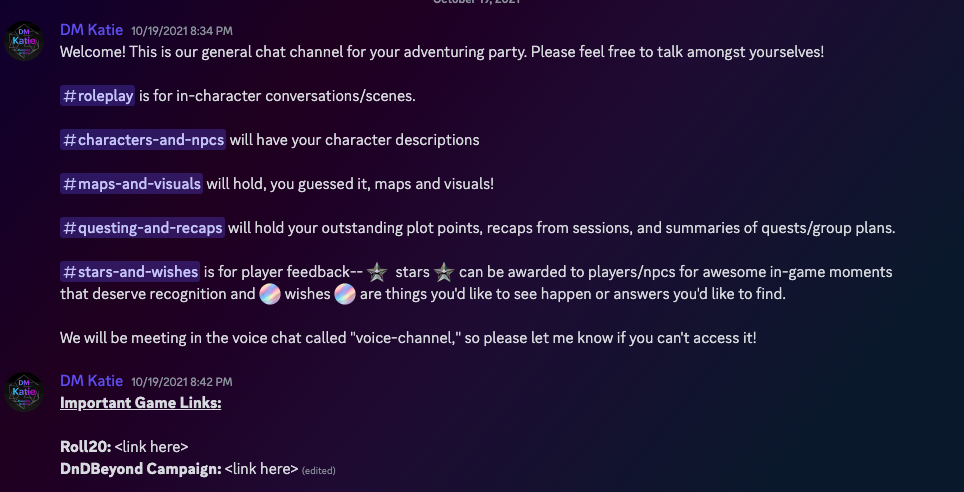Click the bold "Roll20:" label

[x=86, y=447]
